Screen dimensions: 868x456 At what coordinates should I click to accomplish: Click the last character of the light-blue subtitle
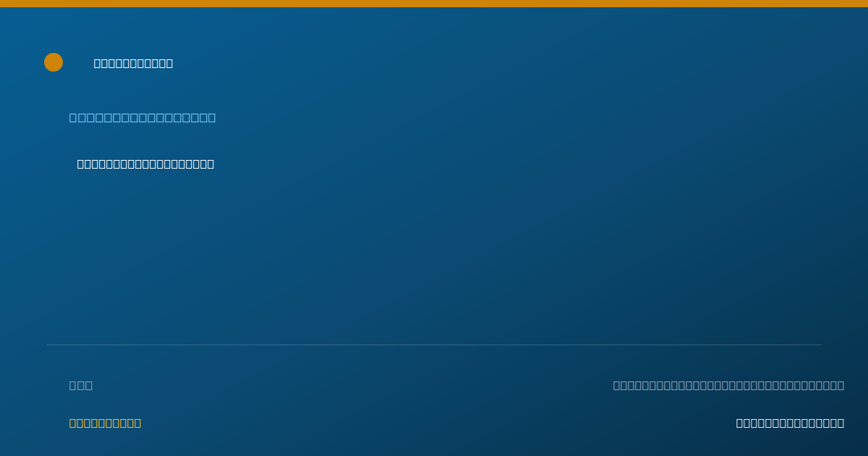click(211, 117)
